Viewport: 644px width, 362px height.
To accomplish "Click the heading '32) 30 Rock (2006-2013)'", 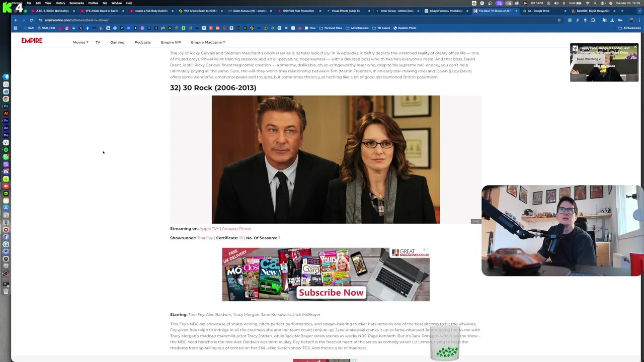I will click(x=213, y=87).
